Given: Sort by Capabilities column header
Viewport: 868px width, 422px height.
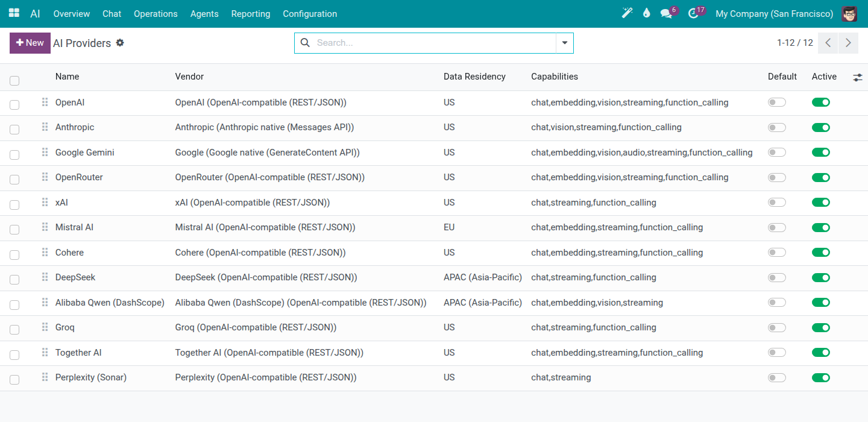Looking at the screenshot, I should 555,77.
